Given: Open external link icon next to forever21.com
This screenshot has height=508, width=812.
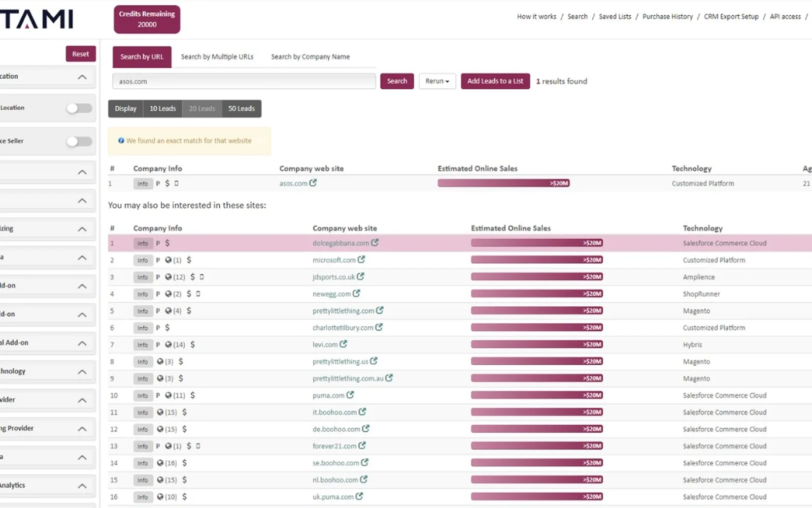Looking at the screenshot, I should point(362,446).
